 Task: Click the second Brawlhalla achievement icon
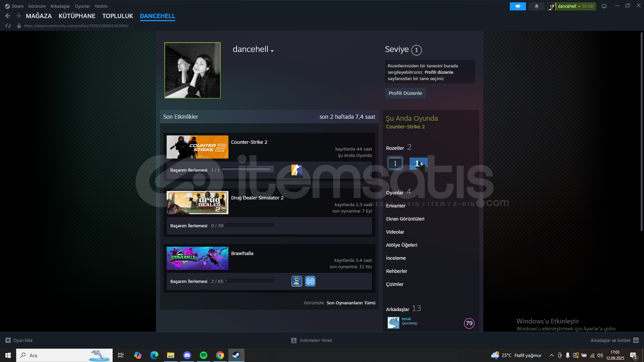pos(310,281)
